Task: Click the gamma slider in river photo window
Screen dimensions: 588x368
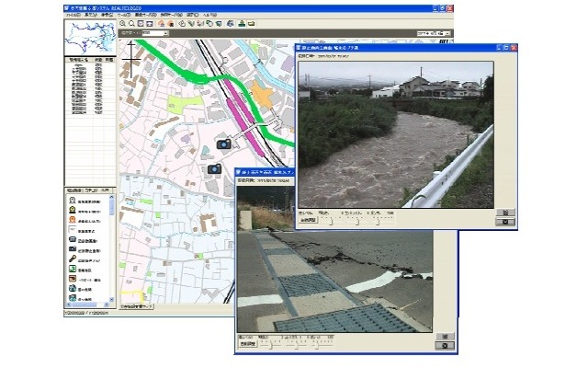Action: [x=378, y=221]
